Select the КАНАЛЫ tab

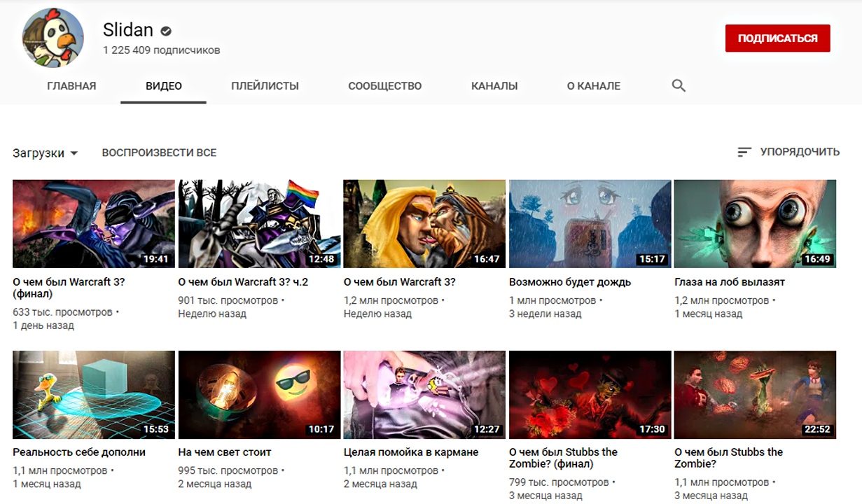pos(494,86)
